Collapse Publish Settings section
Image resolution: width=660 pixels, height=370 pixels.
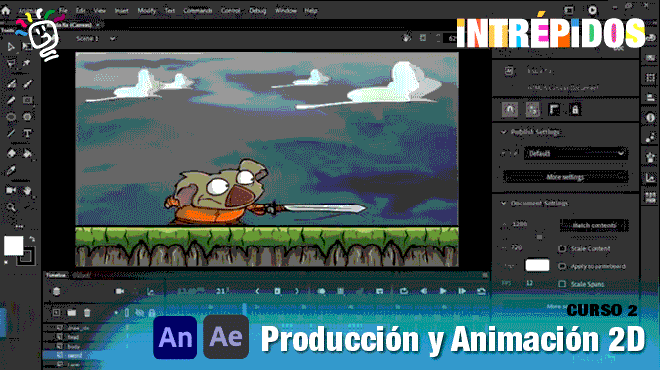click(504, 132)
